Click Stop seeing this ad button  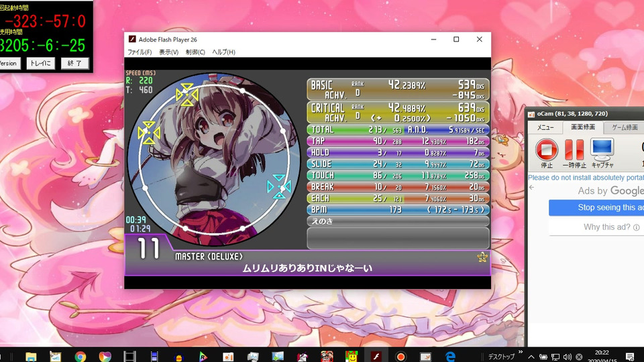click(x=596, y=208)
